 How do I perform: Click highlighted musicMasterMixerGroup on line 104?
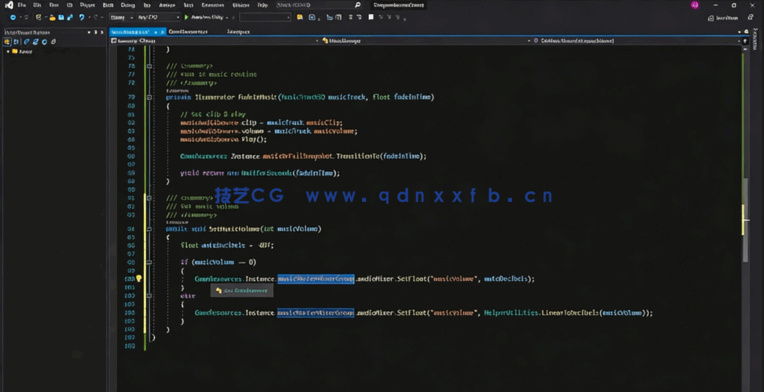(x=316, y=313)
